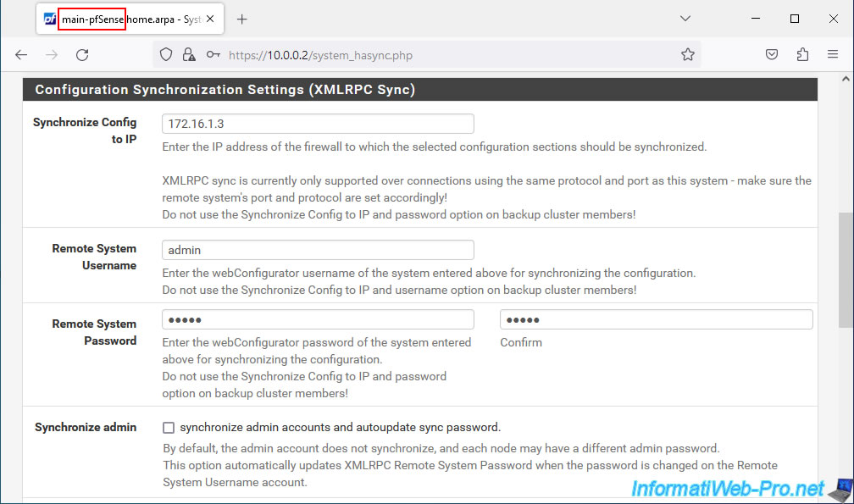Image resolution: width=854 pixels, height=504 pixels.
Task: Open the Firefox application menu
Action: click(833, 54)
